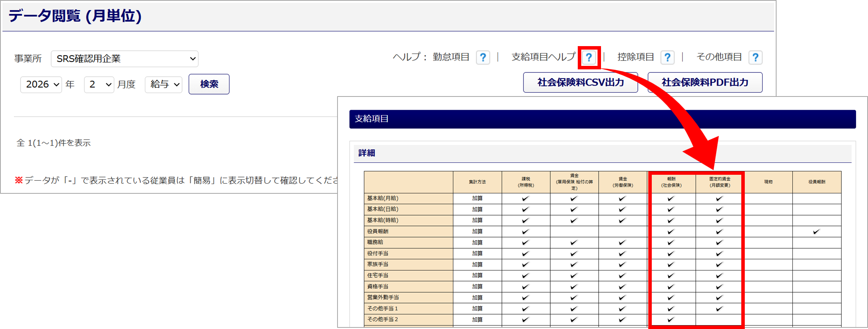Click 家族手当 checkmark under 賃金(雇用保険) column
The width and height of the screenshot is (868, 329).
[574, 265]
